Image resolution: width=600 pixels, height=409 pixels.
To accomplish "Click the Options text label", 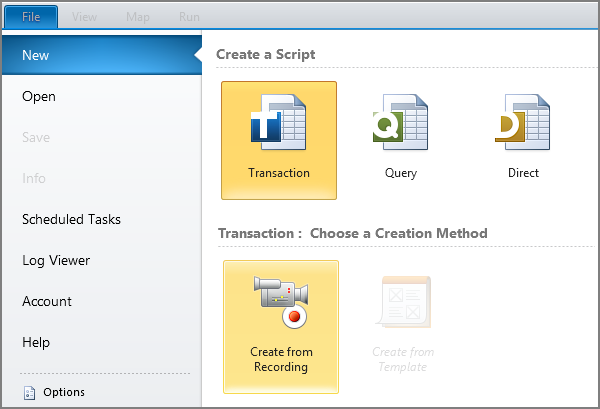I will pyautogui.click(x=64, y=392).
